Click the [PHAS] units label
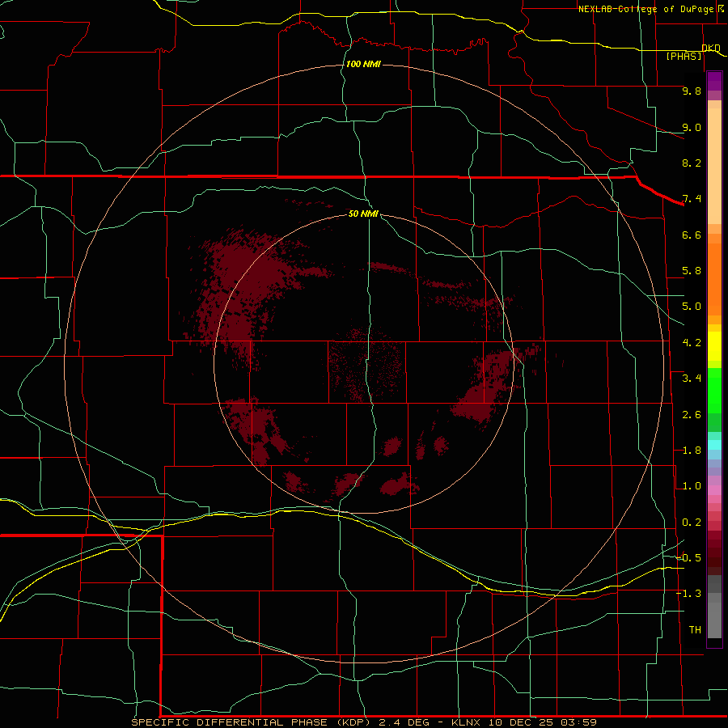728x728 pixels. coord(684,56)
